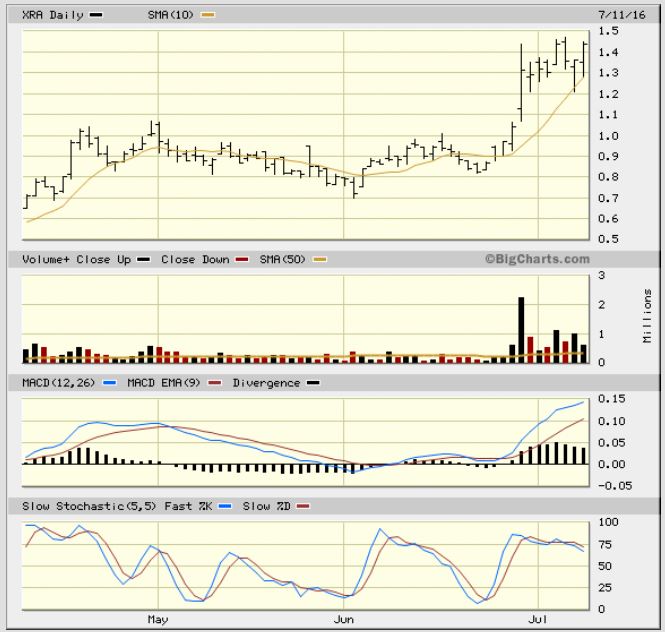Click the "Millions" volume axis title
Viewport: 665px width, 632px height.
pyautogui.click(x=647, y=316)
